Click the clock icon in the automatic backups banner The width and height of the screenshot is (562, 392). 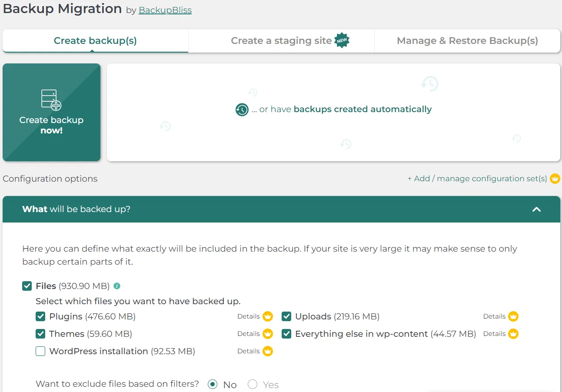pyautogui.click(x=242, y=110)
